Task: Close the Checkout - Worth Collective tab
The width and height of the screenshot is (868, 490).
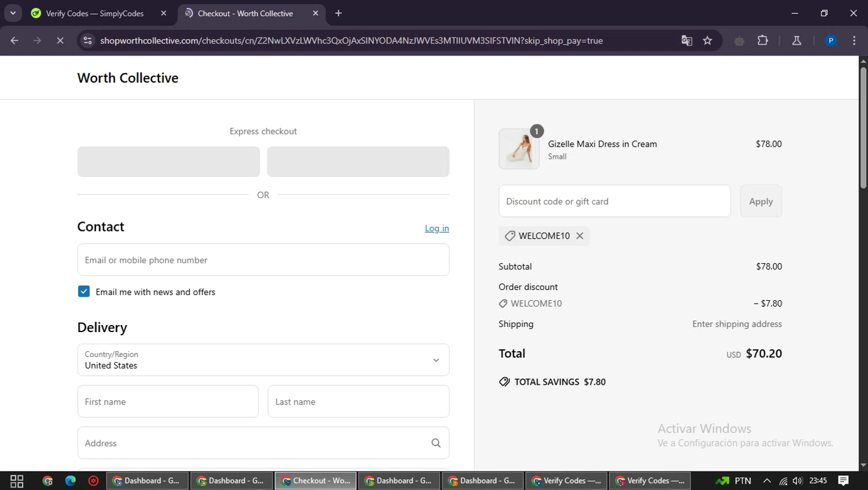Action: coord(315,13)
